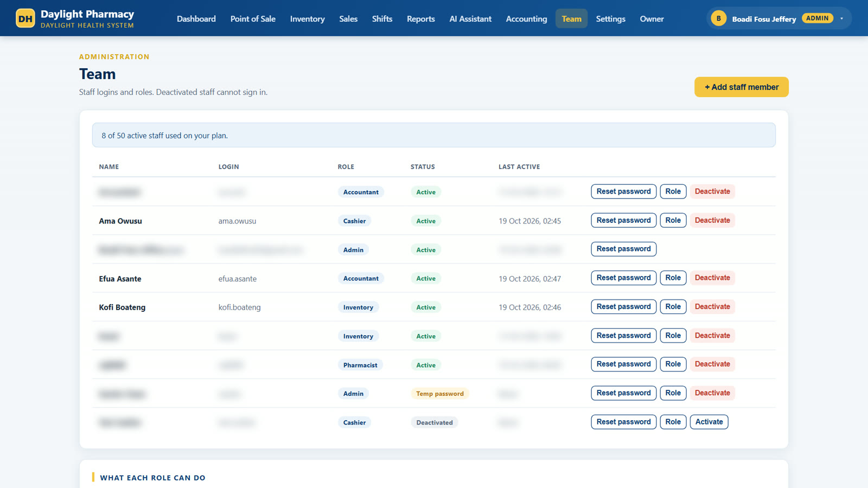Viewport: 868px width, 488px height.
Task: Click the user avatar B icon
Action: [x=718, y=18]
